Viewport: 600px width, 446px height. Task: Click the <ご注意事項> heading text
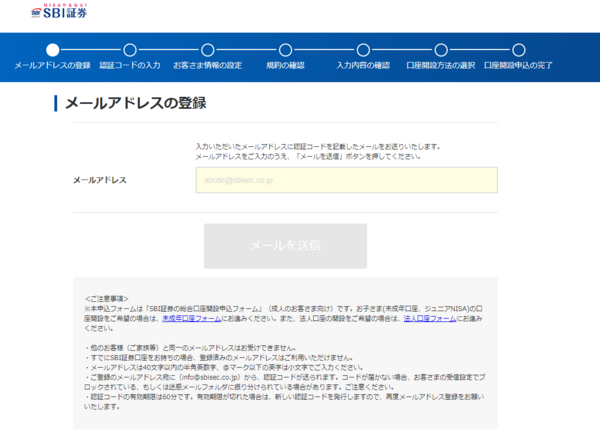[x=107, y=299]
